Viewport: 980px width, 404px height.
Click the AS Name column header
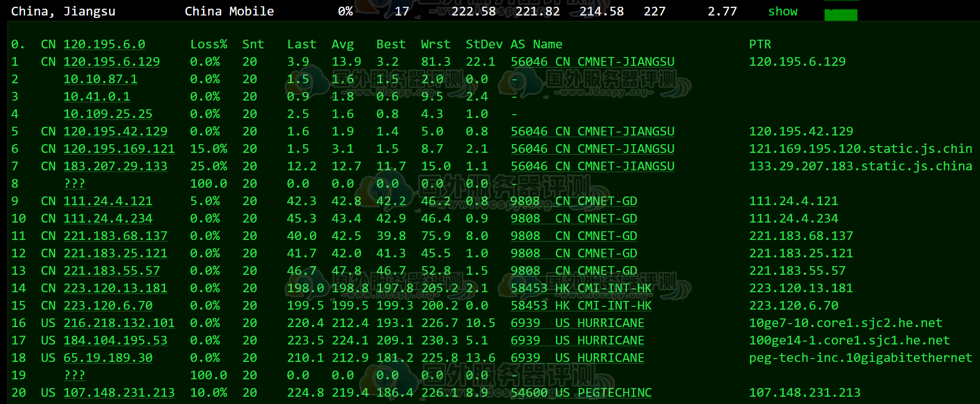click(536, 44)
